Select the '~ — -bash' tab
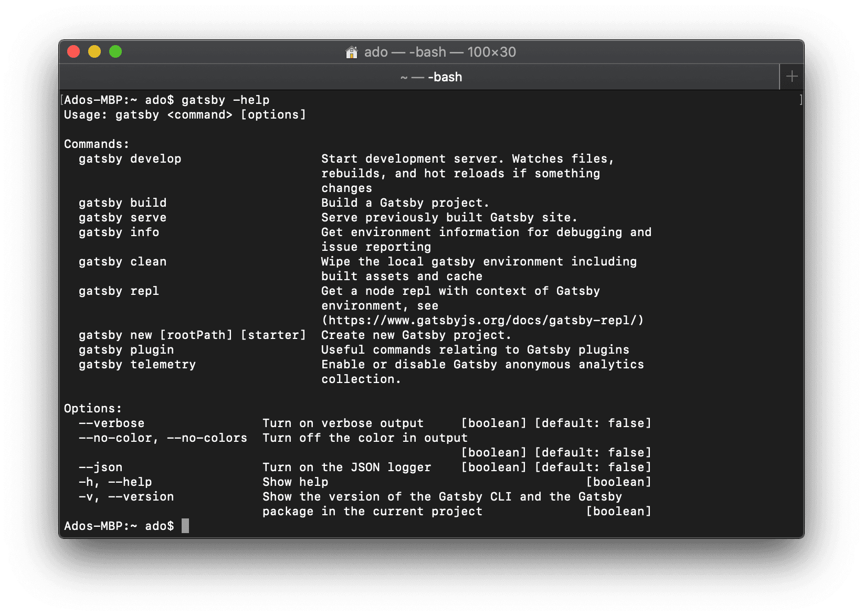863x616 pixels. (x=419, y=77)
